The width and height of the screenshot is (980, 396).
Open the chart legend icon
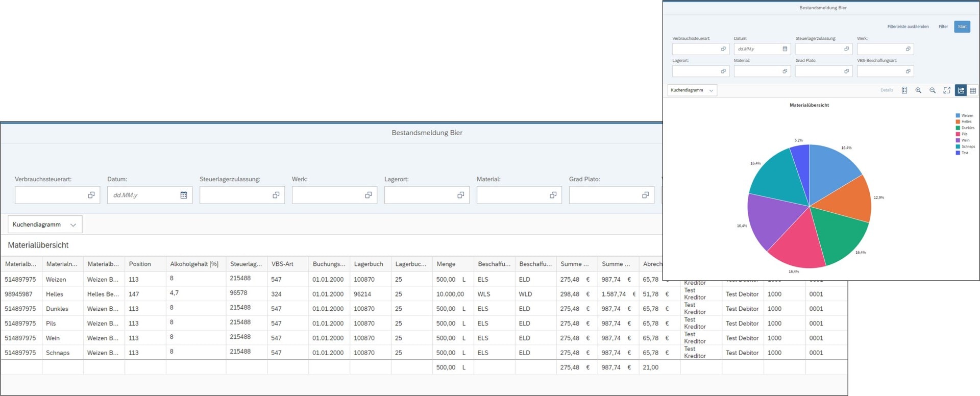[904, 90]
